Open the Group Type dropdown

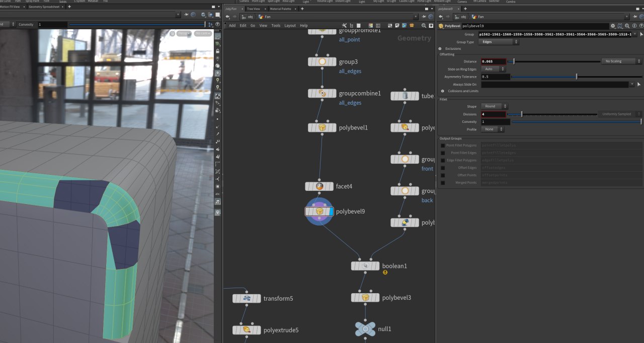point(500,42)
